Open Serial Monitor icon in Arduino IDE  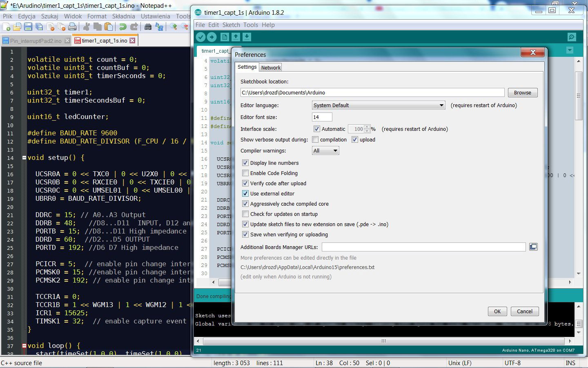pyautogui.click(x=572, y=37)
